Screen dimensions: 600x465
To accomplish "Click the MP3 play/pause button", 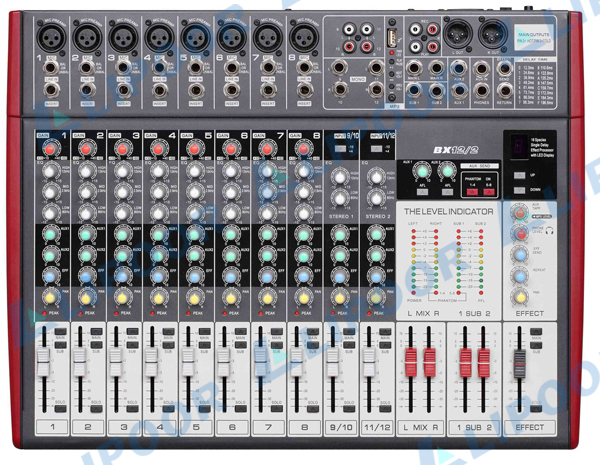I will pos(392,61).
